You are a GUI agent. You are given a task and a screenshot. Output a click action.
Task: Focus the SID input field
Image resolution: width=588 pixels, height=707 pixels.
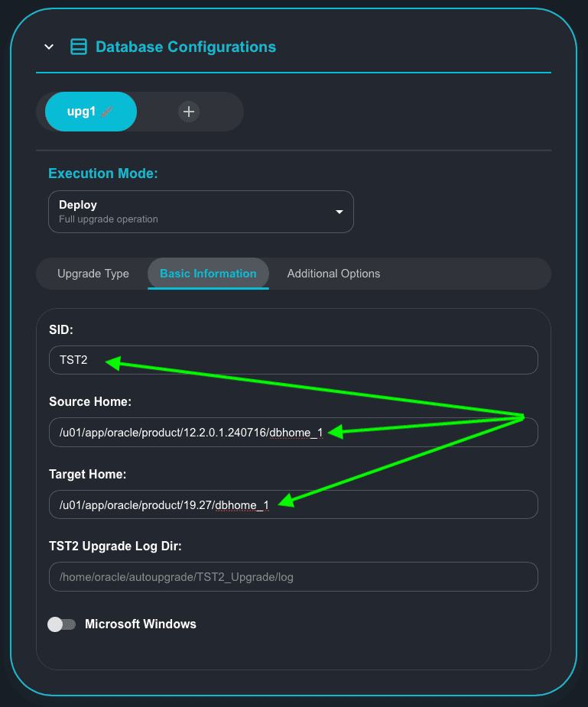click(x=293, y=360)
